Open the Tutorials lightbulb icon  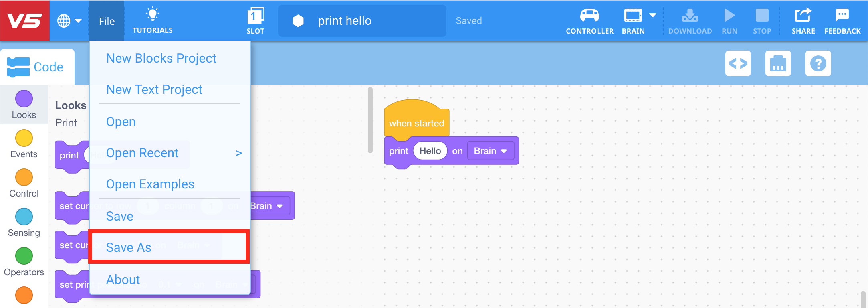tap(153, 14)
